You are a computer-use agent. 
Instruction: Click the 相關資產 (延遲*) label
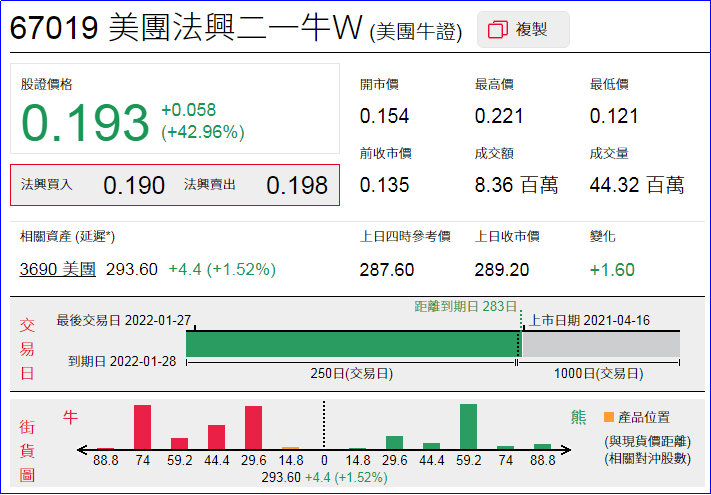(68, 236)
